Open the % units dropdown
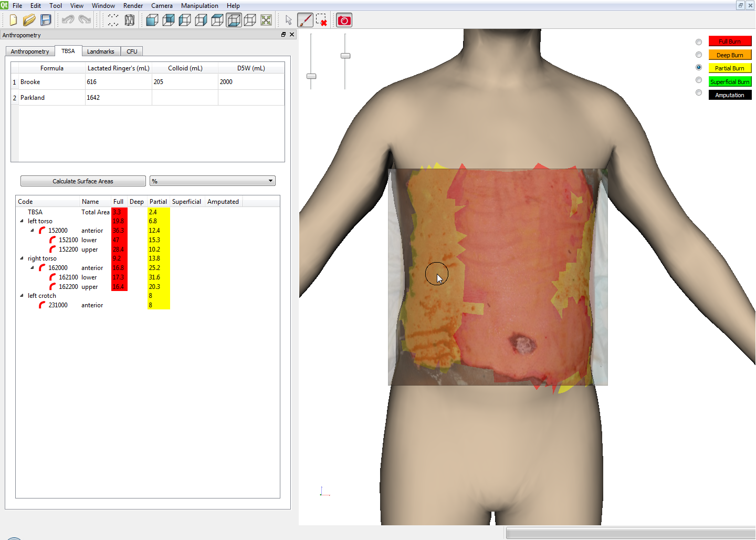The height and width of the screenshot is (540, 756). coord(213,181)
